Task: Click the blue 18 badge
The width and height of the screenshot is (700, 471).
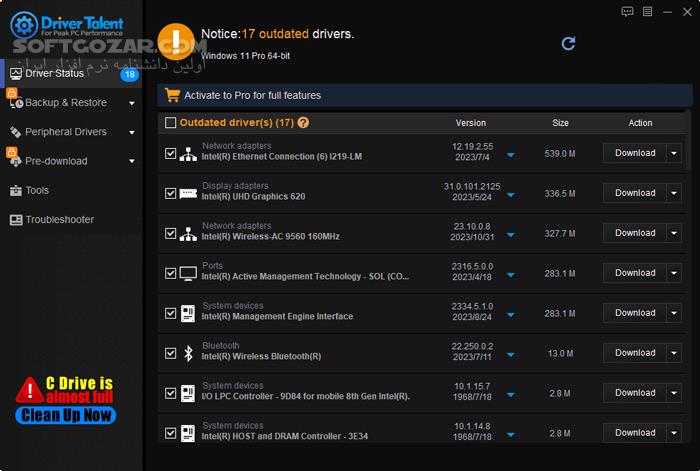Action: click(x=130, y=74)
